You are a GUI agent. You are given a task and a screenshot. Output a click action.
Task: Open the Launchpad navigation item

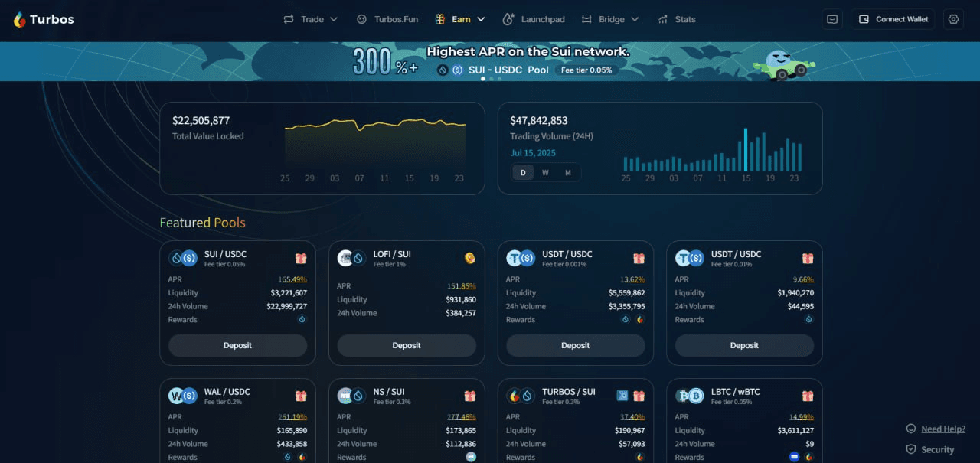tap(534, 19)
